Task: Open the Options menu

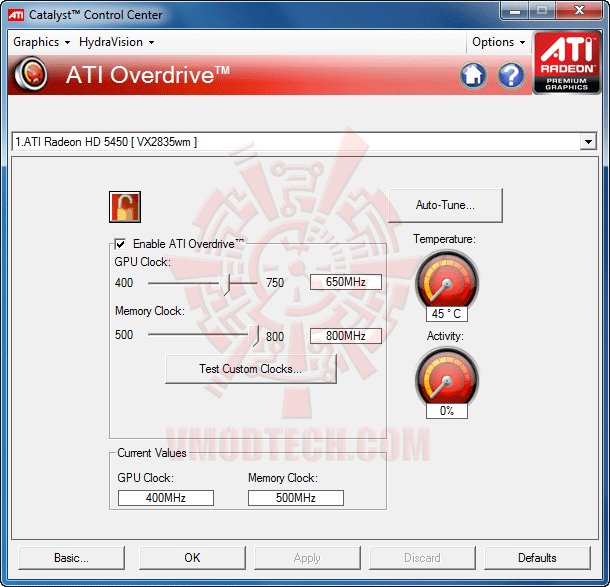Action: click(498, 42)
